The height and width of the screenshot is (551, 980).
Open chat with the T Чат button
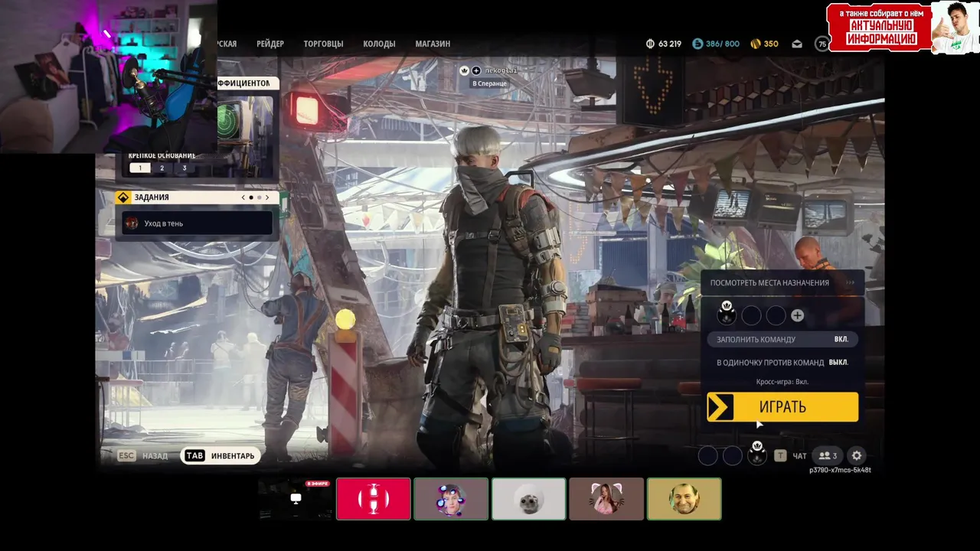tap(790, 456)
